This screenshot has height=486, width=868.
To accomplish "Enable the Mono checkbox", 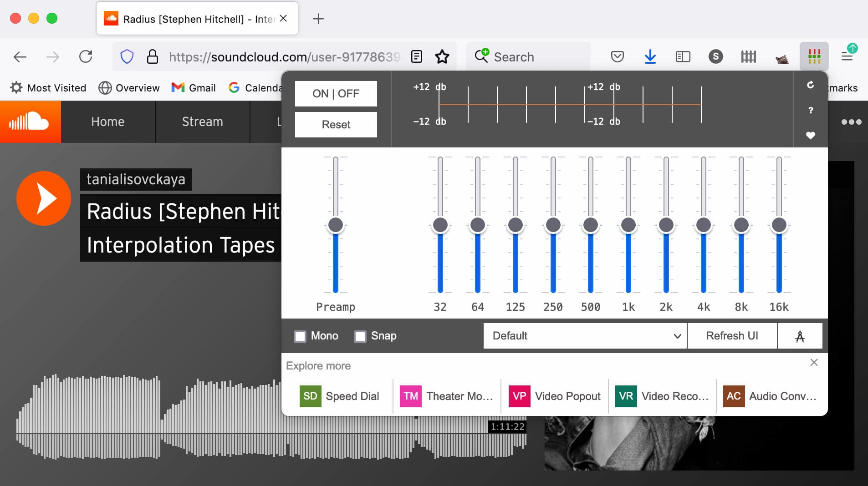I will click(x=300, y=336).
